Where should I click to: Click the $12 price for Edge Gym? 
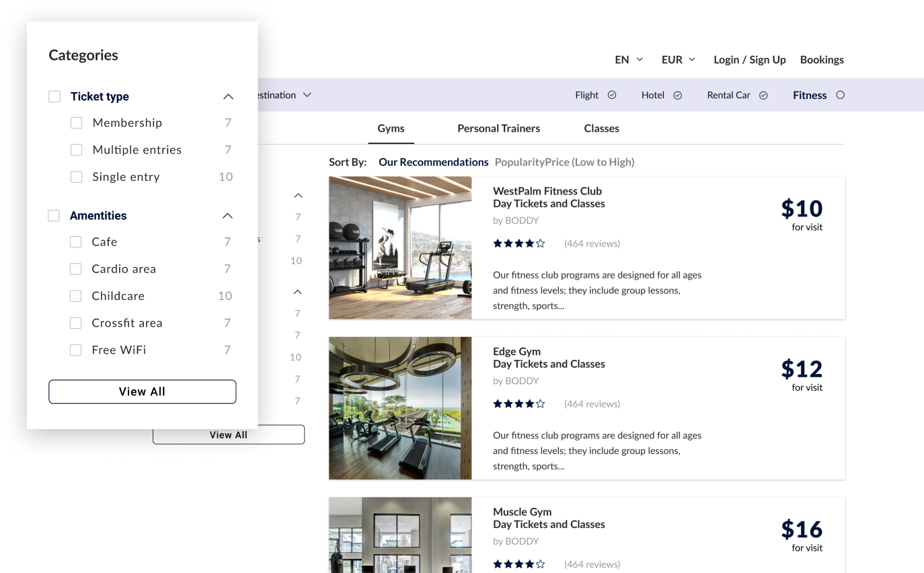[x=802, y=369]
